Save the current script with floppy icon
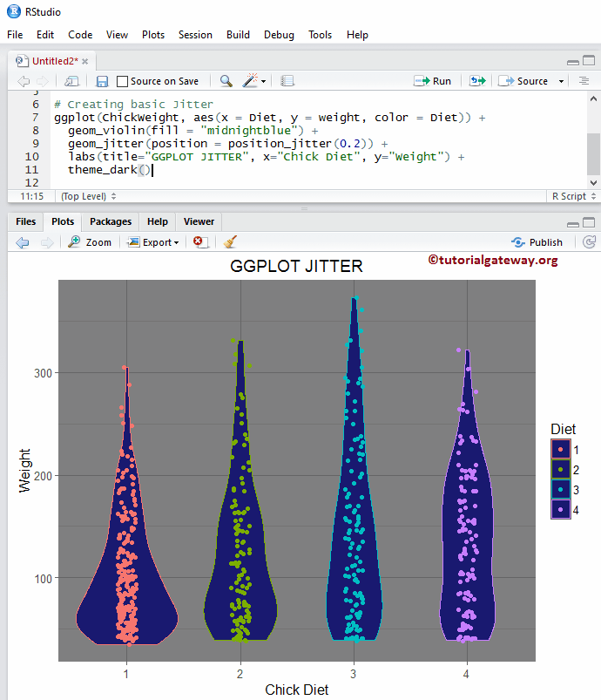This screenshot has width=601, height=700. (x=102, y=81)
